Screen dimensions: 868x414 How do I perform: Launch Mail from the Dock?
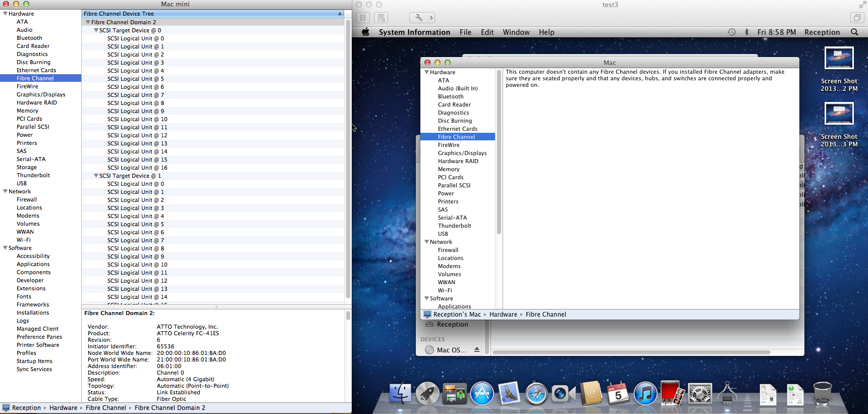click(509, 393)
